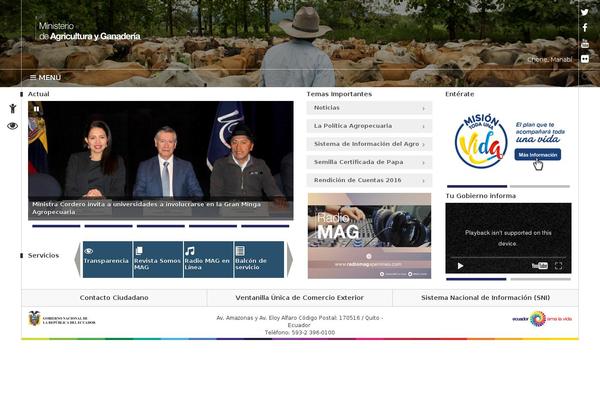Open La Política Agropecuaria topic
This screenshot has height=400, width=600.
(369, 126)
